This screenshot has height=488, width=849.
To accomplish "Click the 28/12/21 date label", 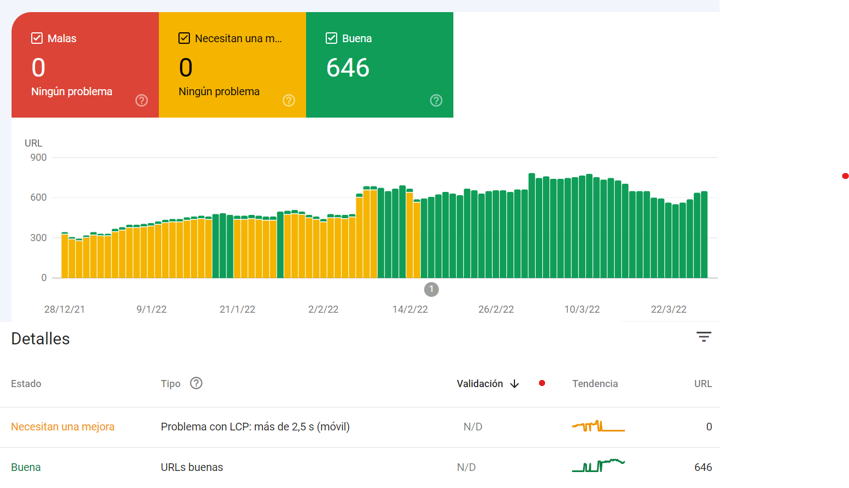I will tap(64, 309).
